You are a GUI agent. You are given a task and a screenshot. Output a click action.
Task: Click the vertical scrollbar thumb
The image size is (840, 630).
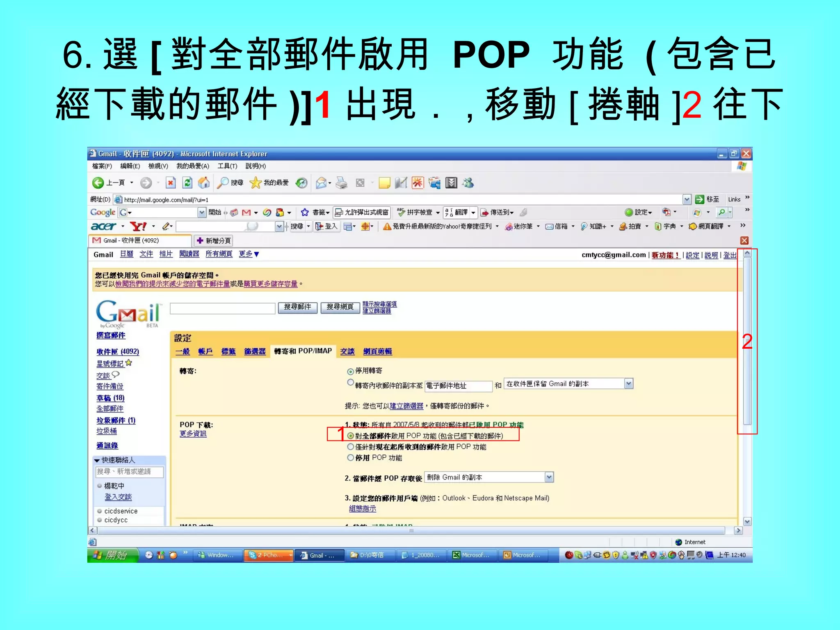[747, 341]
